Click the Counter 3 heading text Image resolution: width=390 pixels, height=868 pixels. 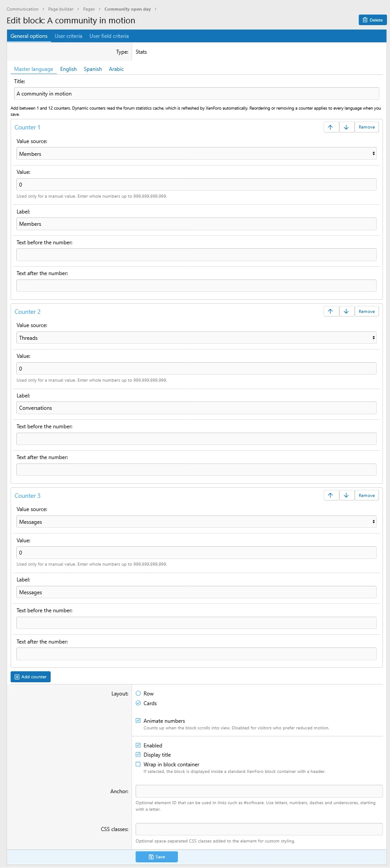[27, 496]
